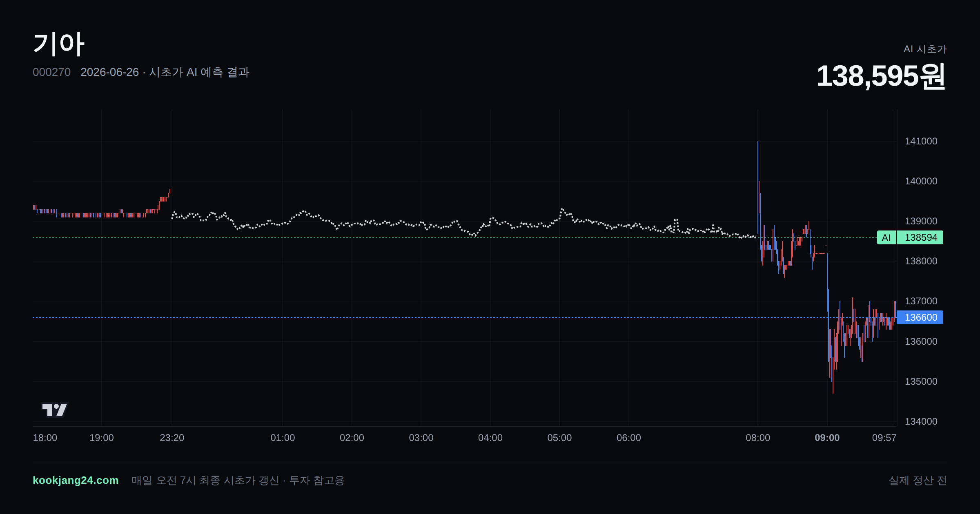980x514 pixels.
Task: Click the 05:00 time axis label
Action: (559, 438)
